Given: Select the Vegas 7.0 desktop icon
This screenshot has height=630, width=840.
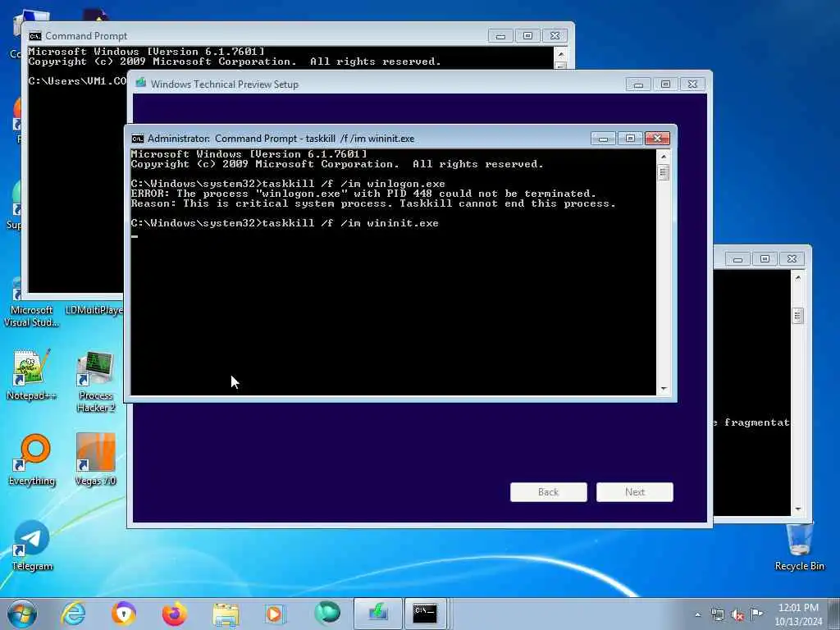Looking at the screenshot, I should pos(95,459).
